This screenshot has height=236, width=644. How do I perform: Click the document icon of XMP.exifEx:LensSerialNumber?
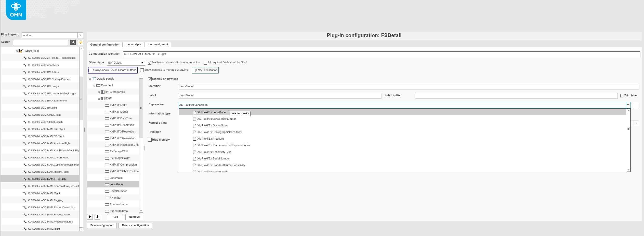pos(195,119)
